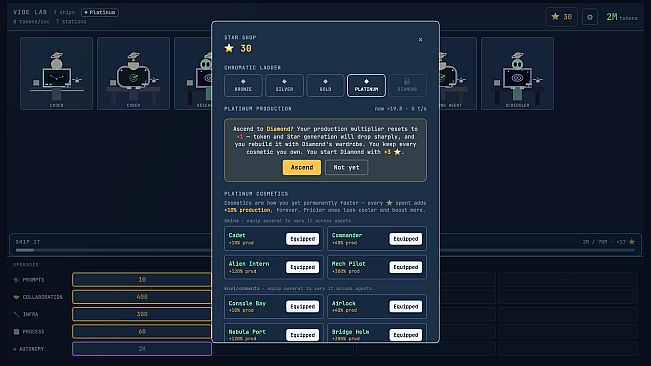Click the diamond icon above Platinum label
Viewport: 651px width, 366px height.
pyautogui.click(x=366, y=81)
